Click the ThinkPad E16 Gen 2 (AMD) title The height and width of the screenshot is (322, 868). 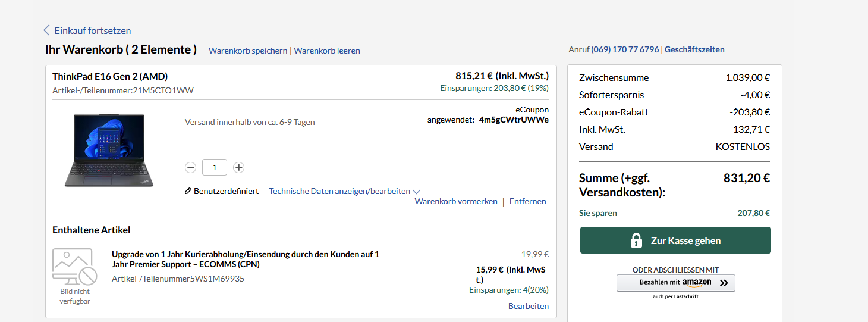coord(110,76)
